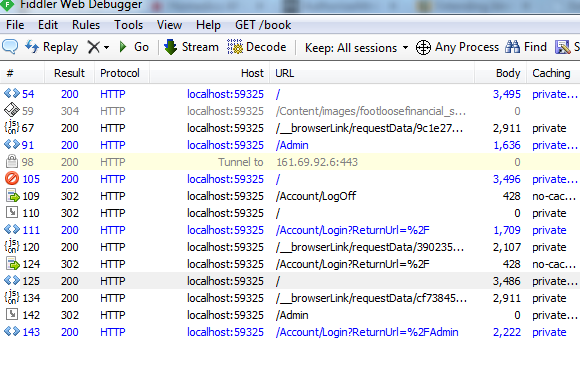Click the Fiddler app icon in title bar

coord(7,5)
